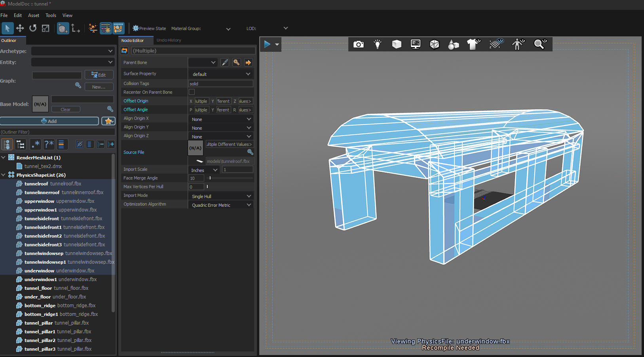The image size is (644, 357).
Task: Click the Graph New... button
Action: tap(99, 87)
